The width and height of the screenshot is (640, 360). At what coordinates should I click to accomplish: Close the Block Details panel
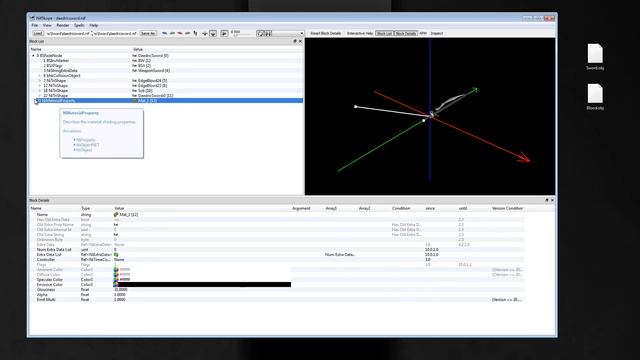click(x=552, y=200)
